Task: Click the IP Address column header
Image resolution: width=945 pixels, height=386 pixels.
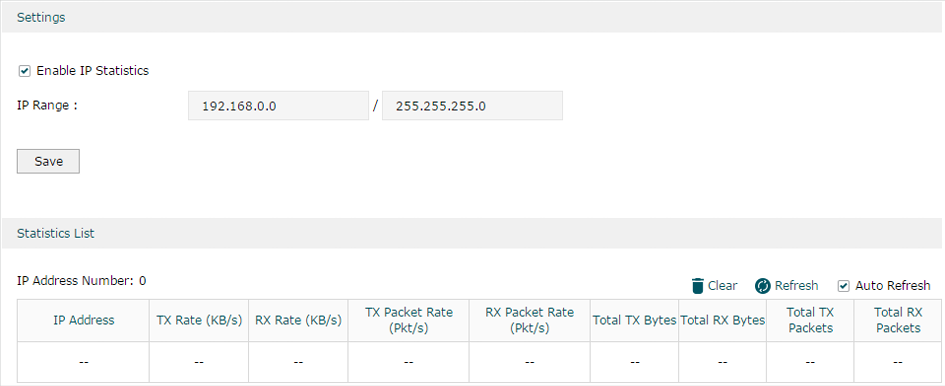Action: (83, 320)
